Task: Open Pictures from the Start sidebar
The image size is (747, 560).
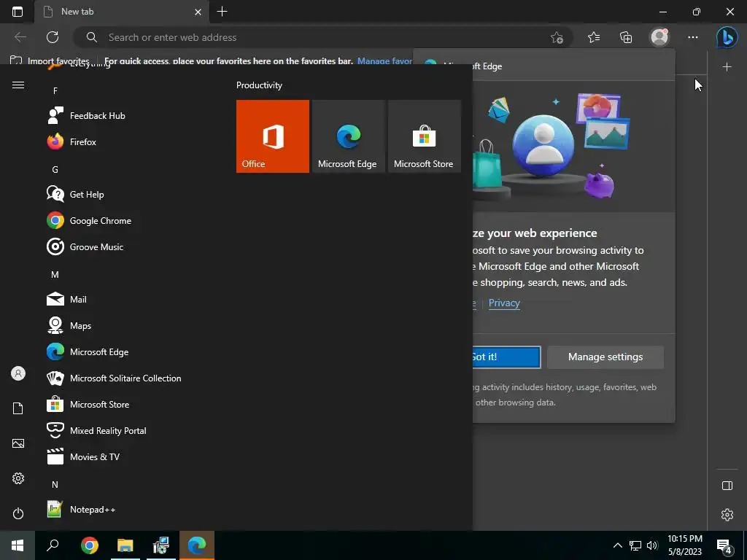Action: (18, 443)
